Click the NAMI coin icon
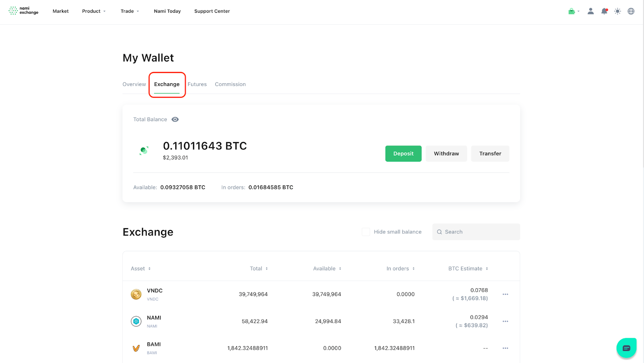Image resolution: width=644 pixels, height=363 pixels. [136, 321]
